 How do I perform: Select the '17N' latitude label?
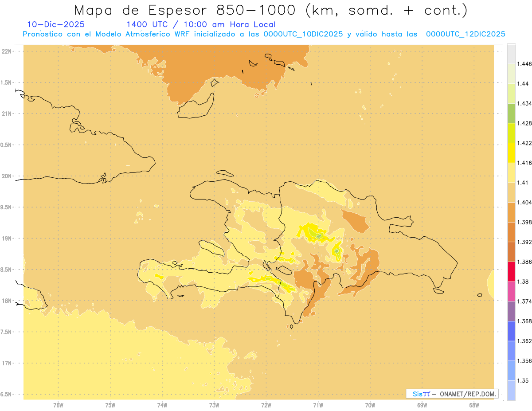tap(7, 363)
